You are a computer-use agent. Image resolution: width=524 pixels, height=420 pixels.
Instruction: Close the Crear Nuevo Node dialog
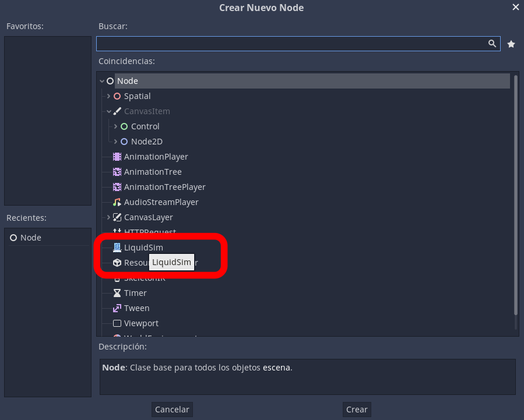516,7
